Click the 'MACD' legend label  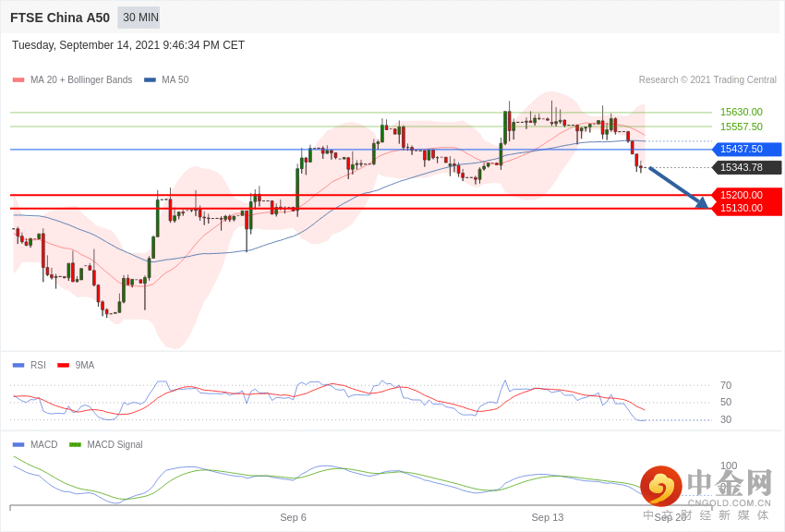[x=44, y=444]
